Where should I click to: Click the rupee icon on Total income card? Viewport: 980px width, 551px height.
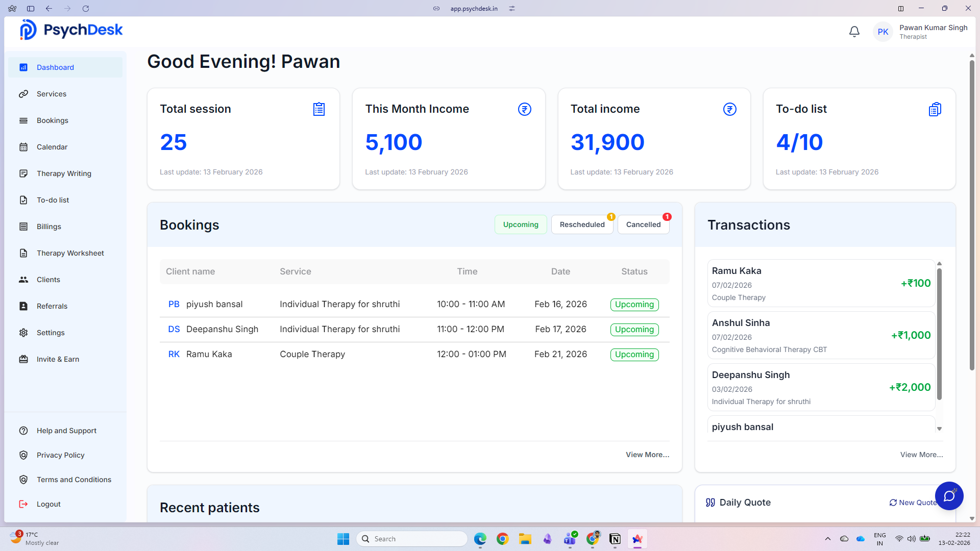point(729,109)
